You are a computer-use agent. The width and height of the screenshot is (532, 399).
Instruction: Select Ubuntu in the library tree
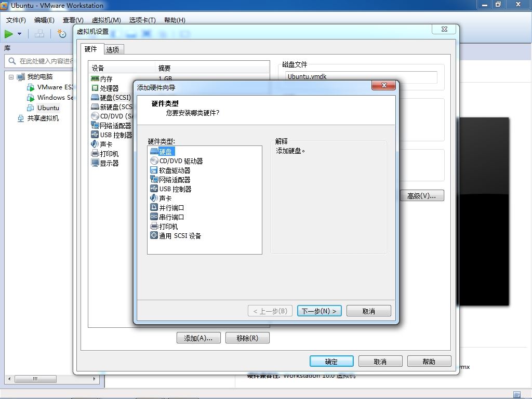click(x=48, y=108)
